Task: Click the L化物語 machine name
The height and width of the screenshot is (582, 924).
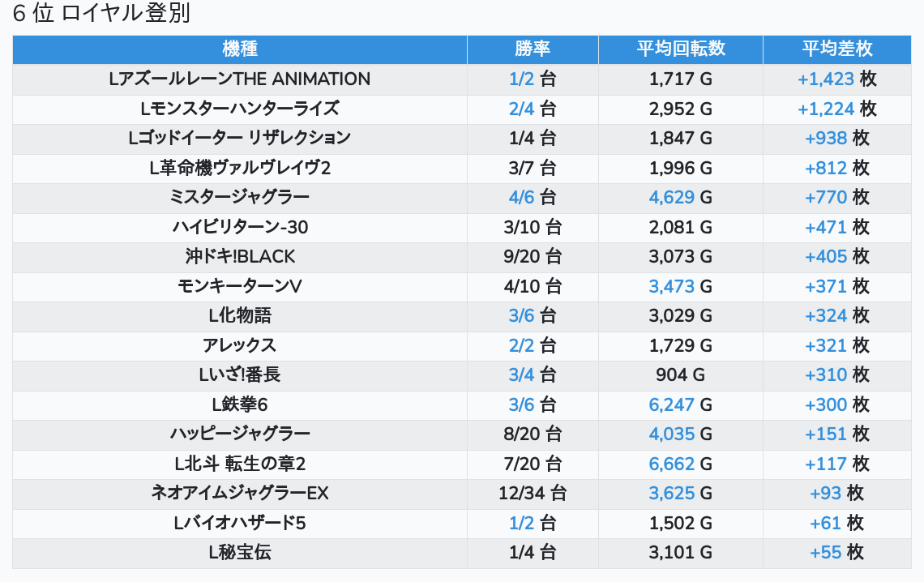Action: pyautogui.click(x=240, y=316)
